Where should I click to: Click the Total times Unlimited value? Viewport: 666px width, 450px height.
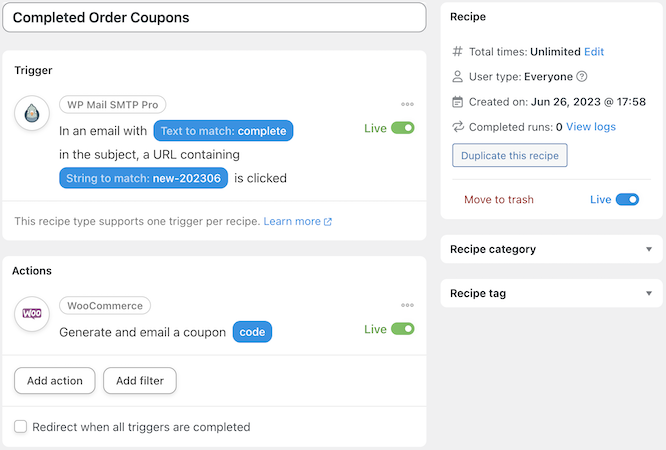pyautogui.click(x=555, y=51)
